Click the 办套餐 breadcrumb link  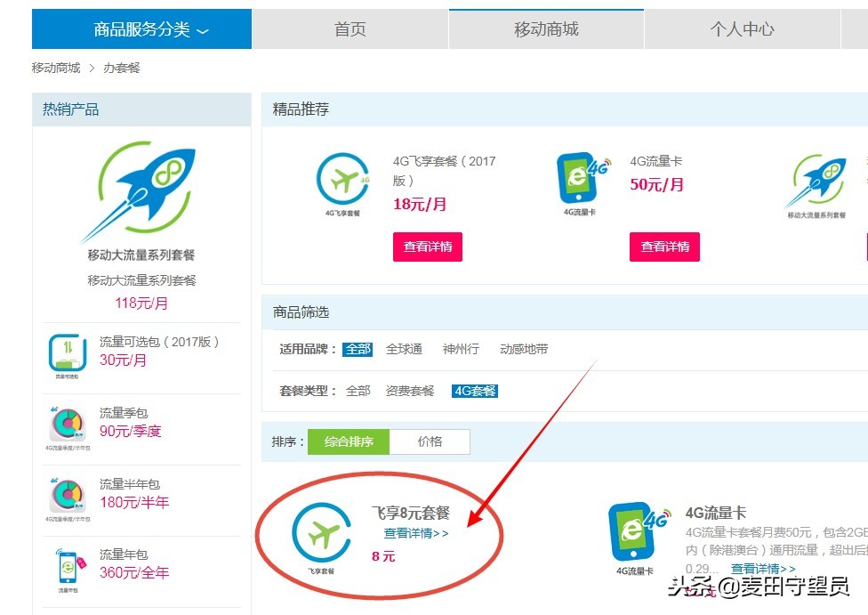[122, 68]
